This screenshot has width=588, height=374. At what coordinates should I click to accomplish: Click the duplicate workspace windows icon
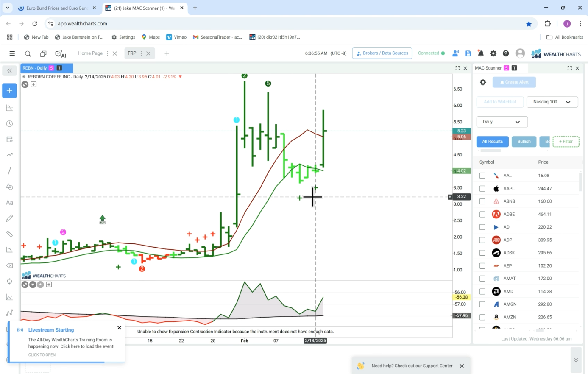43,53
